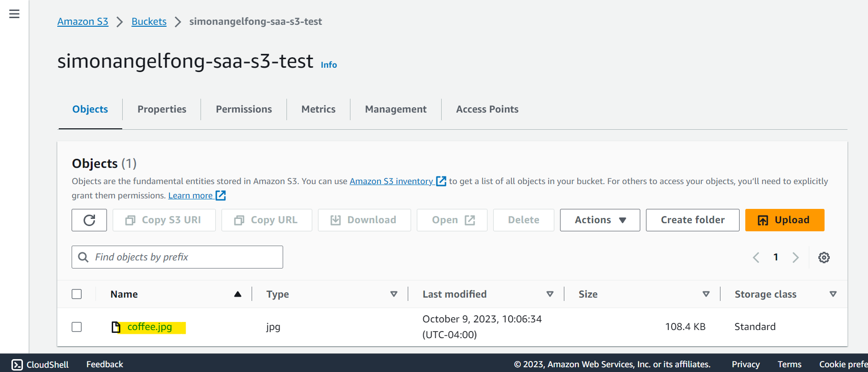
Task: Select page number 1
Action: pyautogui.click(x=776, y=258)
